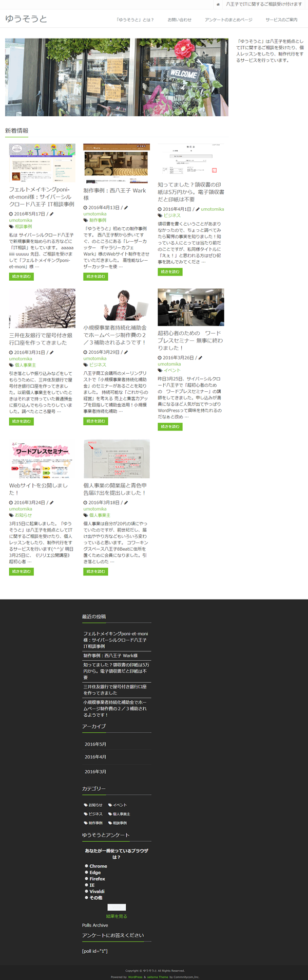Click tag icon beside 個人事業主 in footer categories
This screenshot has width=308, height=980.
pyautogui.click(x=110, y=814)
